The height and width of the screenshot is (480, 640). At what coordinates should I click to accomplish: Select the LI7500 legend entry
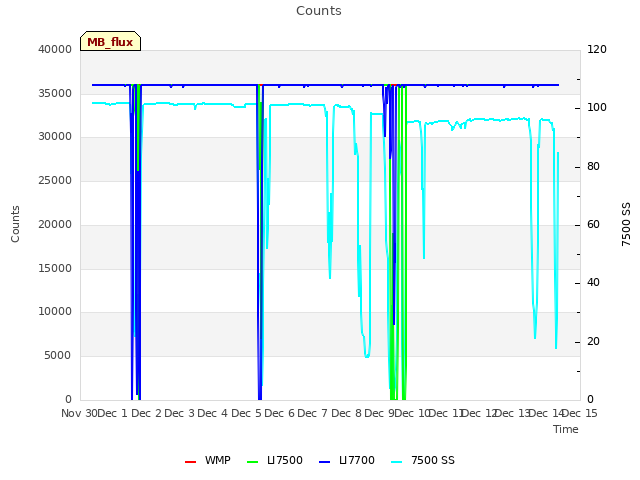point(275,460)
